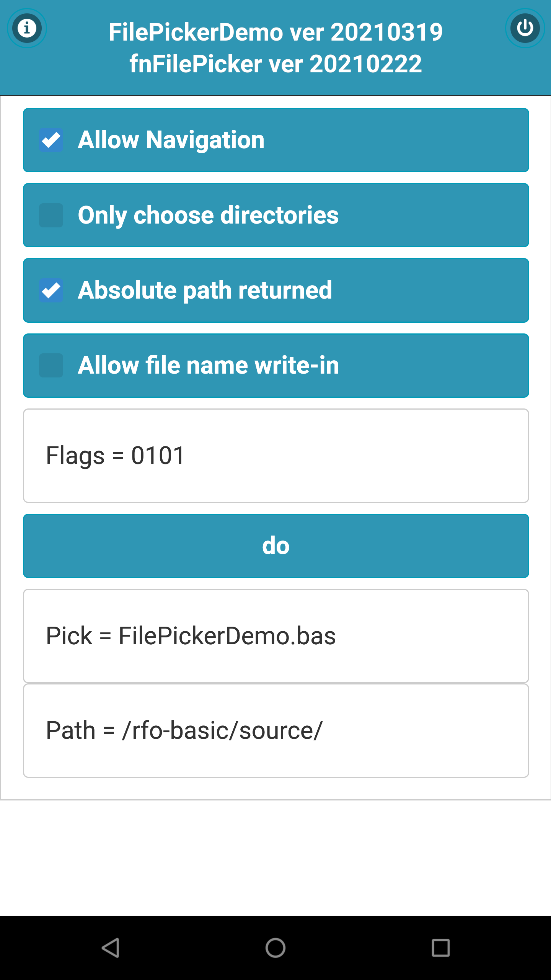Tap the Pick = FilePickerDemo.bas field
Image resolution: width=551 pixels, height=980 pixels.
pyautogui.click(x=275, y=636)
